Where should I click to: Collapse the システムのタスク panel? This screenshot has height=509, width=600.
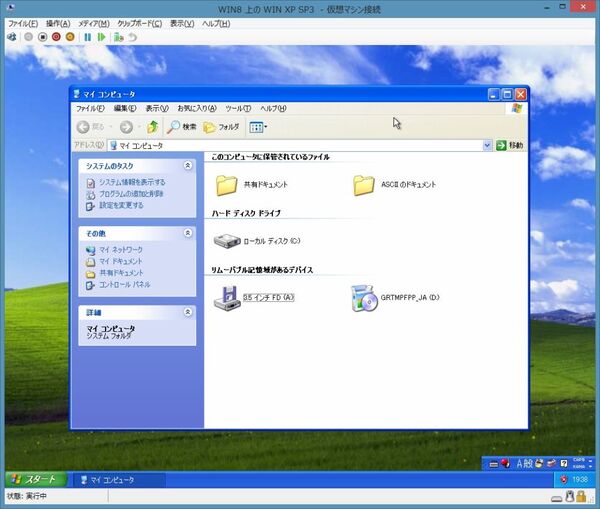click(x=188, y=165)
